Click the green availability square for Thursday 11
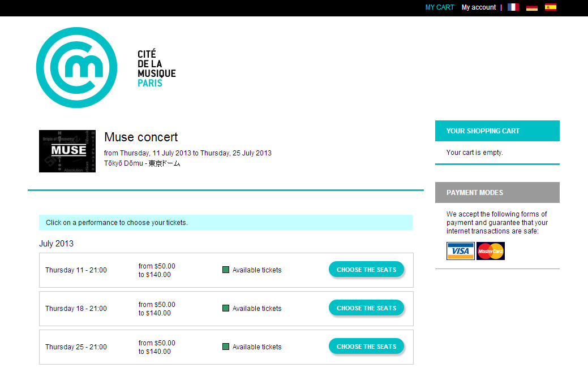Screen dimensions: 588x368 226,270
